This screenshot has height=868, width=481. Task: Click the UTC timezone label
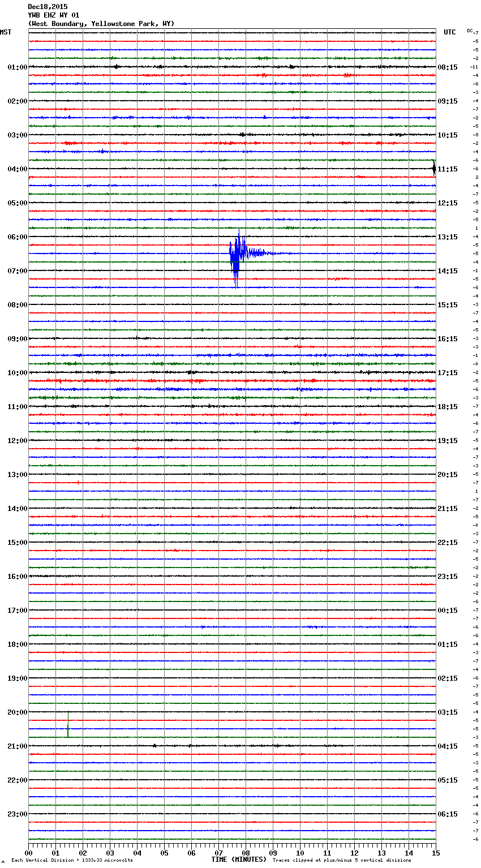point(449,32)
